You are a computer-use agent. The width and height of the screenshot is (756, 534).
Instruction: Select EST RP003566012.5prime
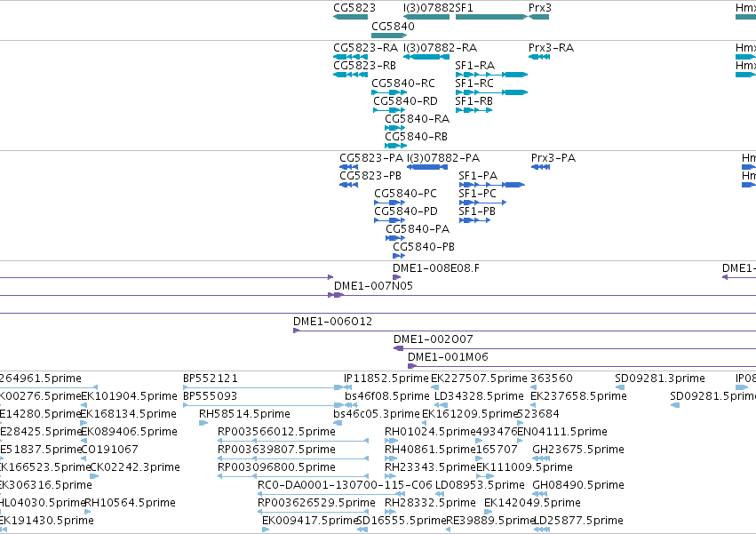coord(293,441)
